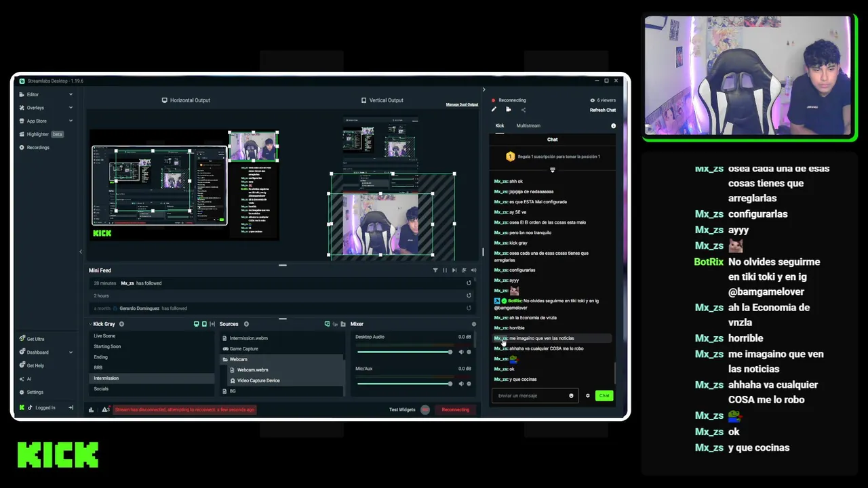868x488 pixels.
Task: Collapse the left sidebar arrow
Action: [x=81, y=252]
